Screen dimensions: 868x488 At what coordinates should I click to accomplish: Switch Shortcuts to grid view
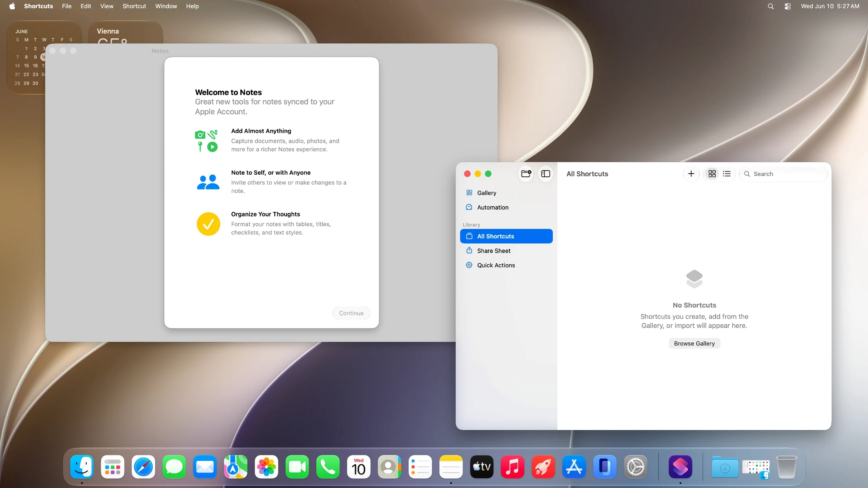coord(712,174)
